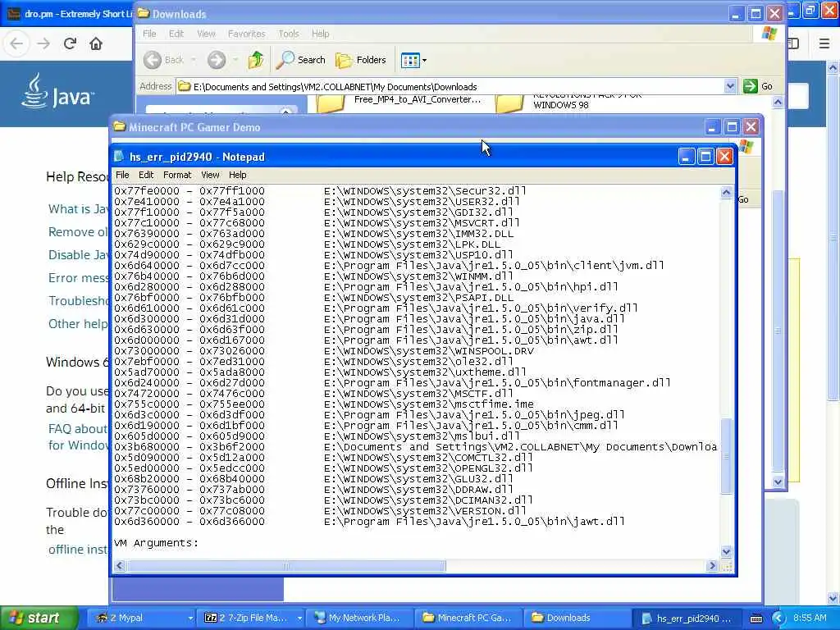
Task: Click Notepad vertical scroll down arrow
Action: (727, 551)
